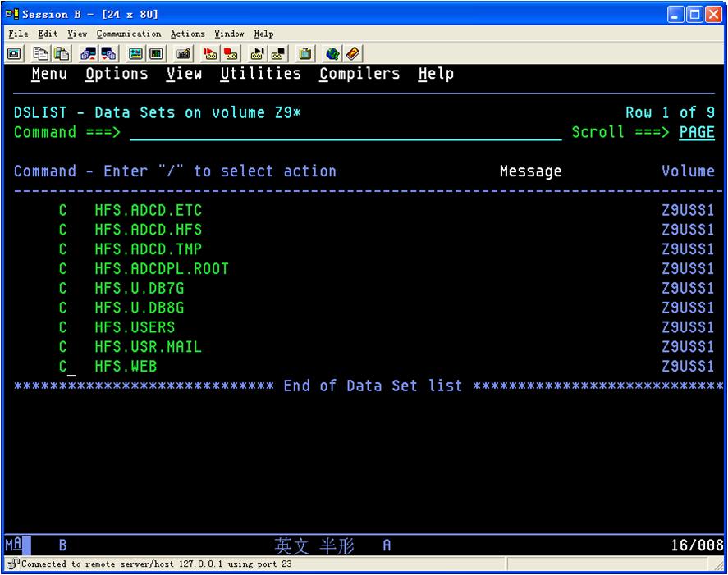Click Z9USS1 volume in HFS.ADCD.ETC row

pyautogui.click(x=688, y=210)
